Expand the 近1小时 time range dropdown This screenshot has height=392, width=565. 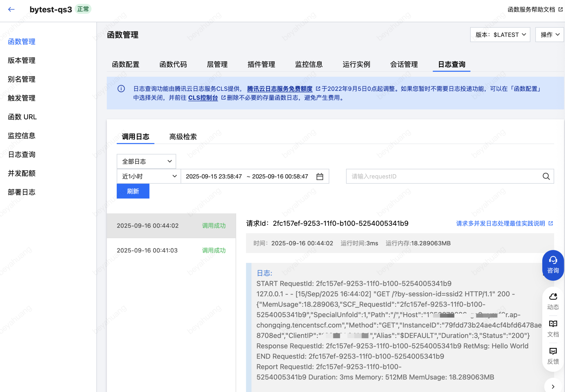point(149,176)
